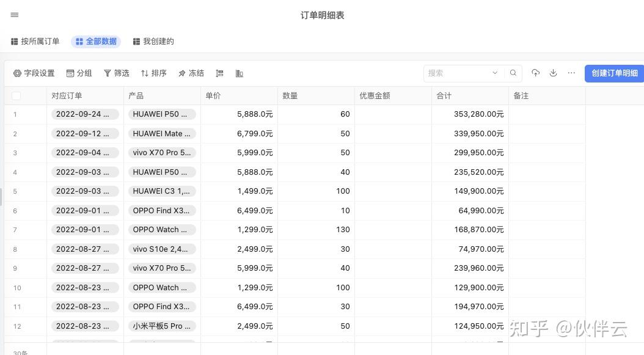This screenshot has width=644, height=355.
Task: Click the 排序 sort button
Action: [153, 73]
